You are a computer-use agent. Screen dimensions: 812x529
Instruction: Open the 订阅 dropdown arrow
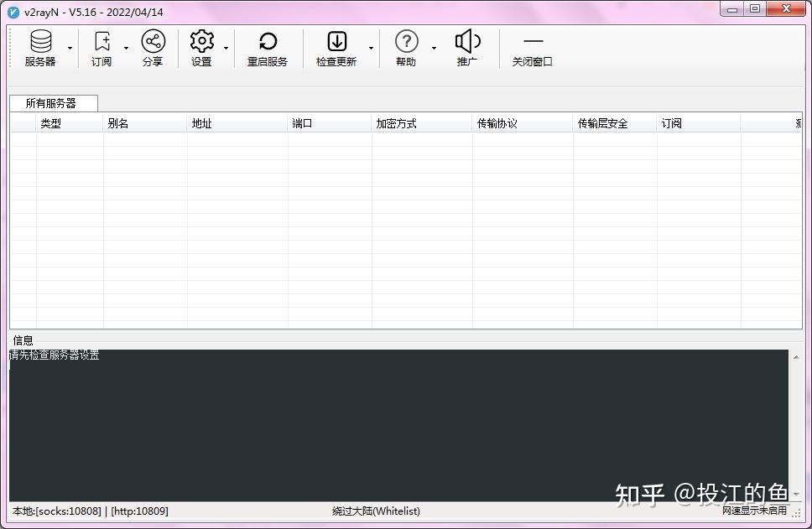point(126,49)
